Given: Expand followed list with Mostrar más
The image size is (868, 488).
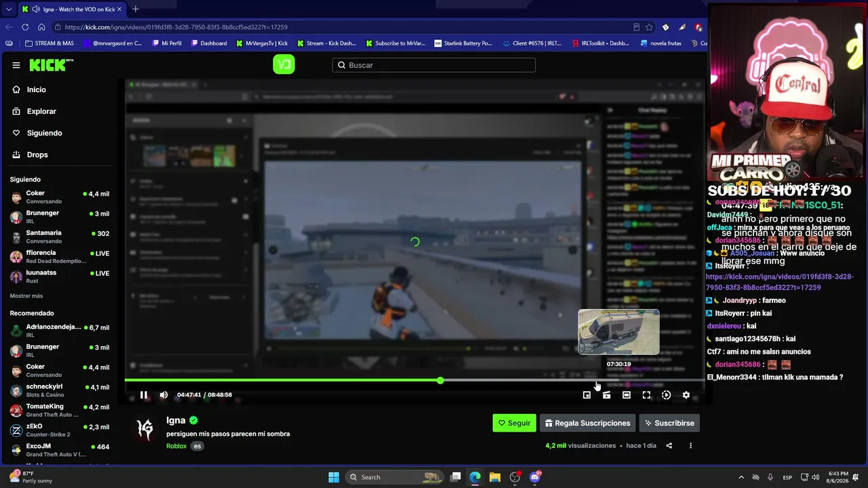Looking at the screenshot, I should point(26,296).
